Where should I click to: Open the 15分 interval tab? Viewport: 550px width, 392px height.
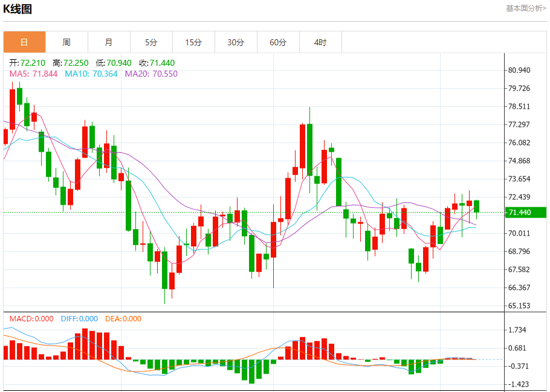[x=193, y=42]
